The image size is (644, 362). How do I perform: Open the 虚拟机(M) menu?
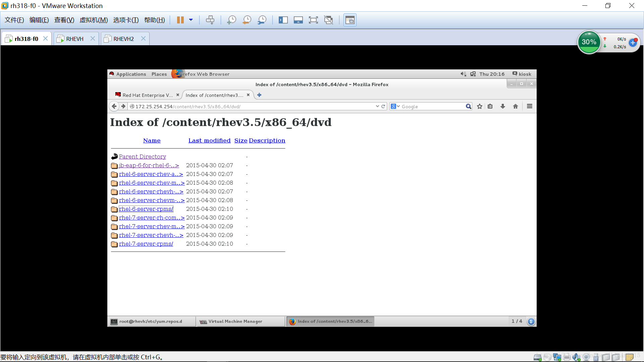pyautogui.click(x=94, y=20)
